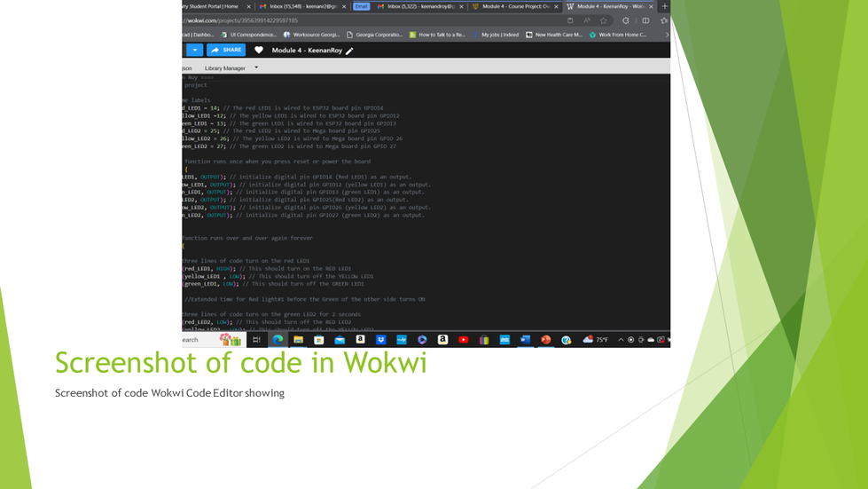
Task: Show hidden system tray icons chevron
Action: [x=621, y=340]
